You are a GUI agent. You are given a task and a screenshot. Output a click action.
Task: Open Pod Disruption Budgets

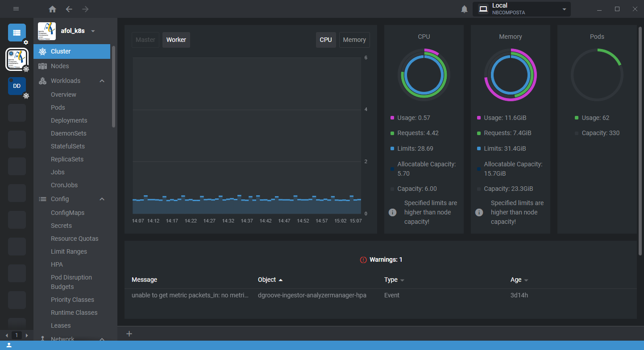(x=71, y=282)
